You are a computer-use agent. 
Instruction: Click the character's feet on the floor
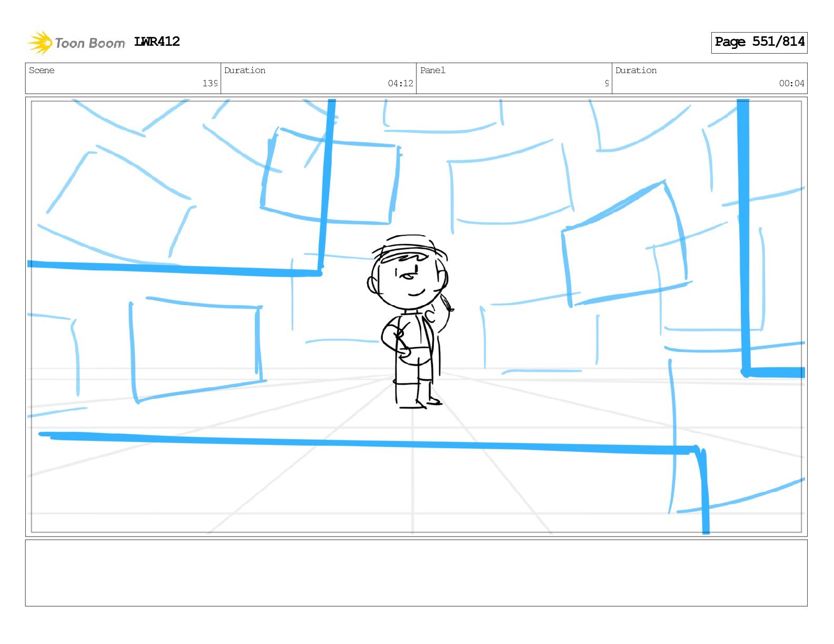[420, 402]
